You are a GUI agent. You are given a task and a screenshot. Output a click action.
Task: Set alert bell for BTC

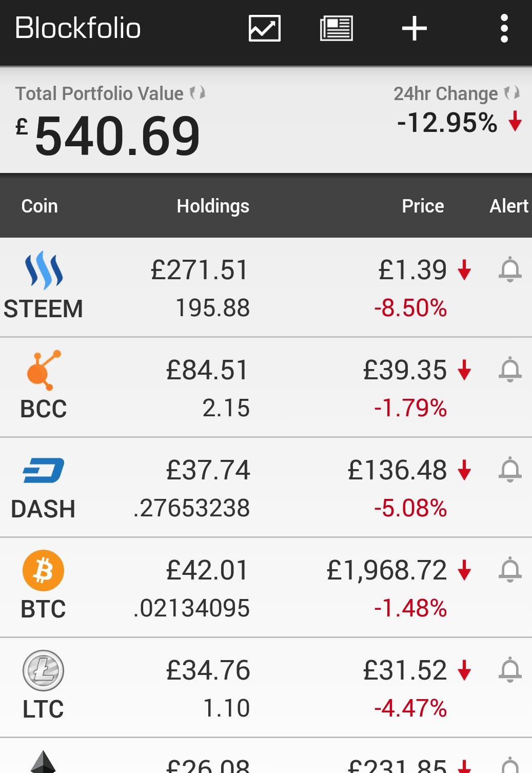tap(510, 570)
